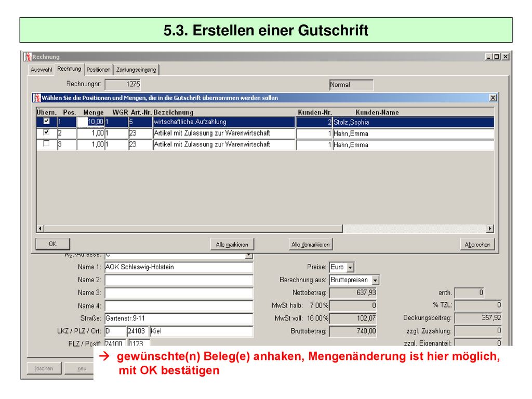Click the horizontal scrollbar left arrow
The height and width of the screenshot is (399, 532).
tap(41, 229)
